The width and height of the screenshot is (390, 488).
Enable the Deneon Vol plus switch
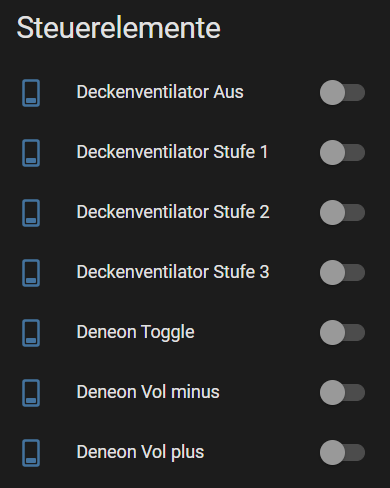coord(342,452)
